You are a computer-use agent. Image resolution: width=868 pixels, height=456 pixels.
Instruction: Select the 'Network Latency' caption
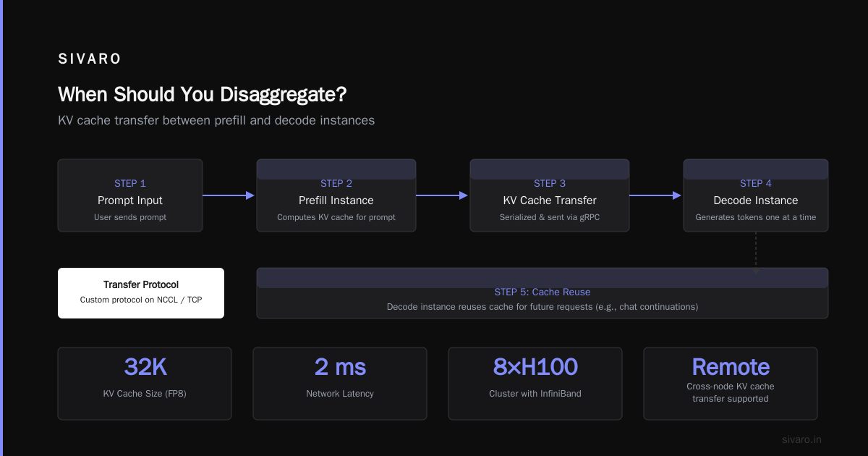coord(340,394)
